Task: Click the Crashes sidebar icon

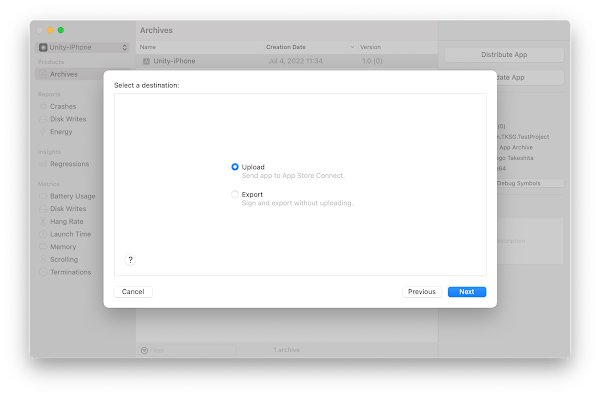Action: click(x=43, y=106)
